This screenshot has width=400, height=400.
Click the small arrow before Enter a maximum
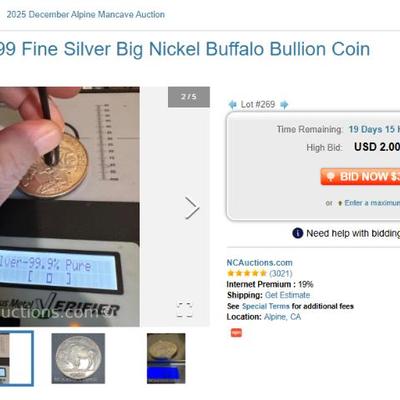(x=340, y=203)
